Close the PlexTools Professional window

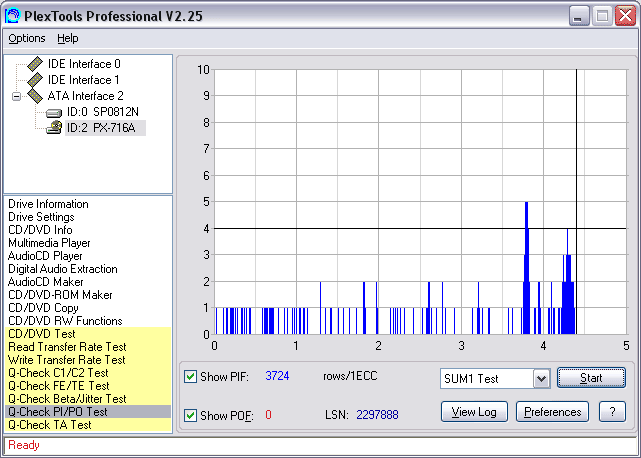click(625, 16)
